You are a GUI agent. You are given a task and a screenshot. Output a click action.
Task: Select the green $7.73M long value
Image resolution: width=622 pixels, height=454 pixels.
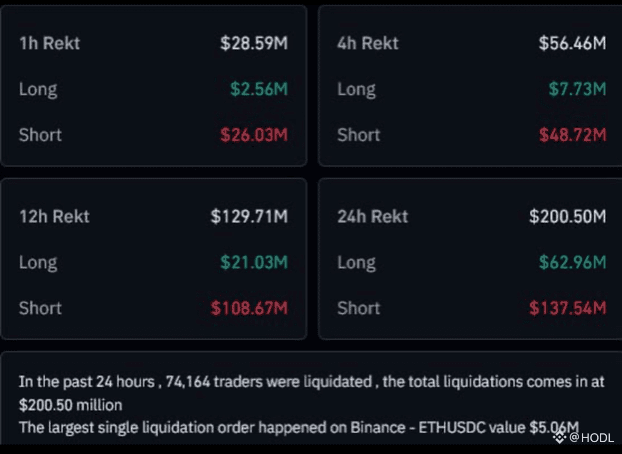578,89
